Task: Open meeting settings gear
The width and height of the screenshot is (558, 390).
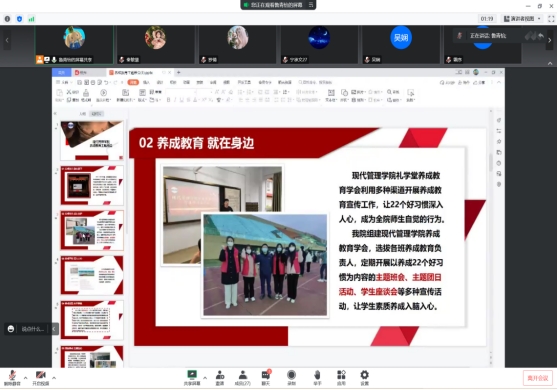Action: pos(364,378)
